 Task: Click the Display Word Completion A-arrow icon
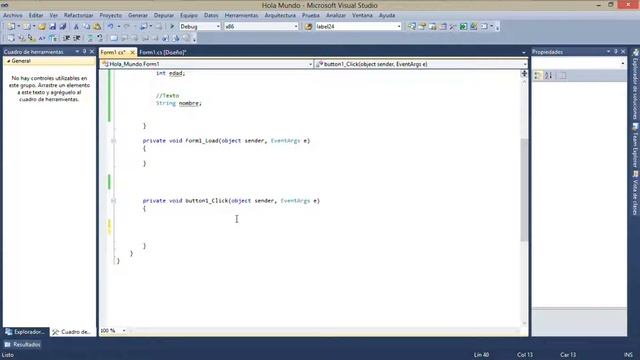coord(42,38)
